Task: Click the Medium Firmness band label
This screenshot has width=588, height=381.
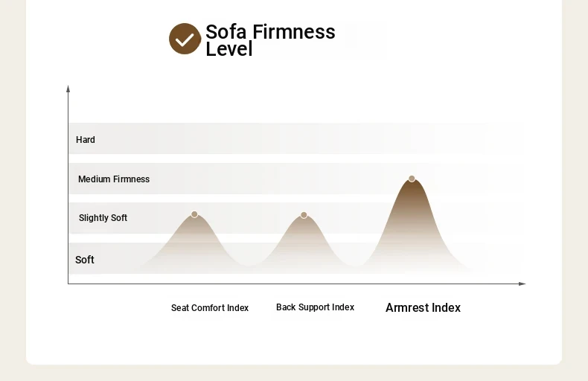Action: (114, 179)
